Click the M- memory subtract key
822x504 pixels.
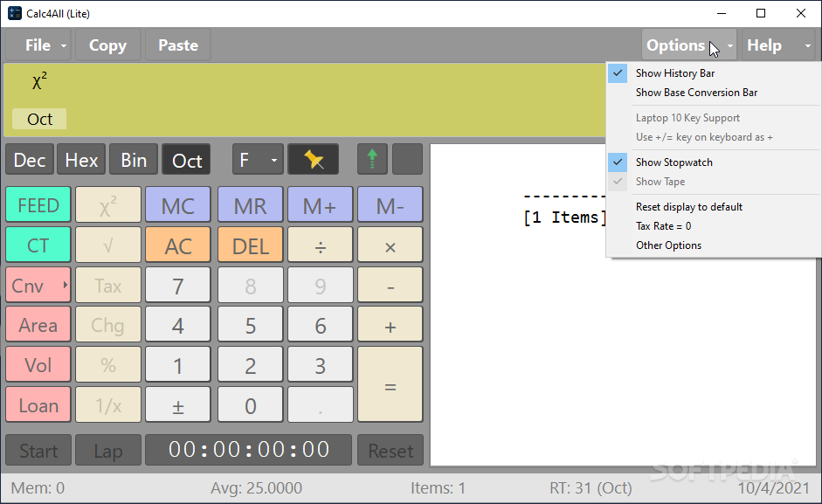click(390, 205)
